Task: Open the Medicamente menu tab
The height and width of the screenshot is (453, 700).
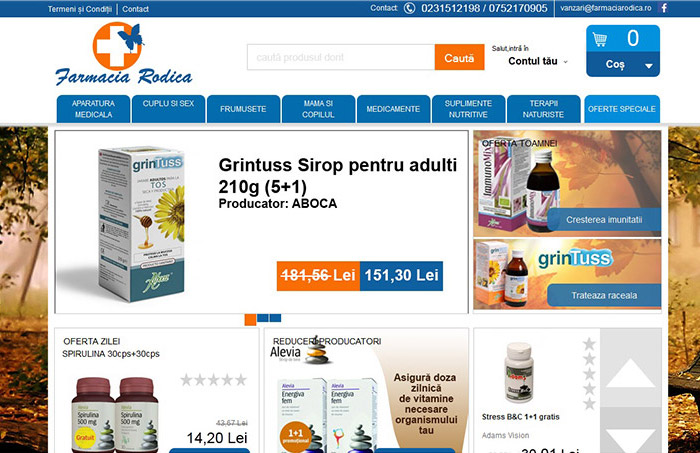Action: [393, 109]
